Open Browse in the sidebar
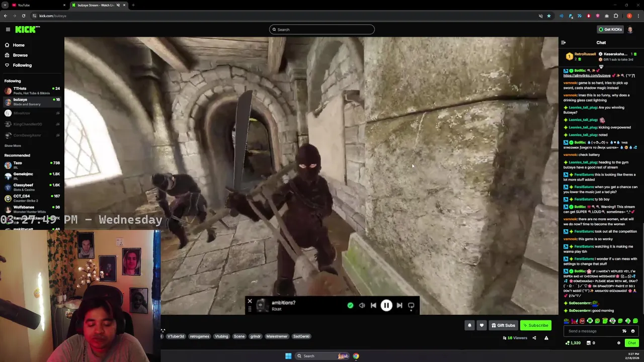This screenshot has width=644, height=362. [x=32, y=55]
